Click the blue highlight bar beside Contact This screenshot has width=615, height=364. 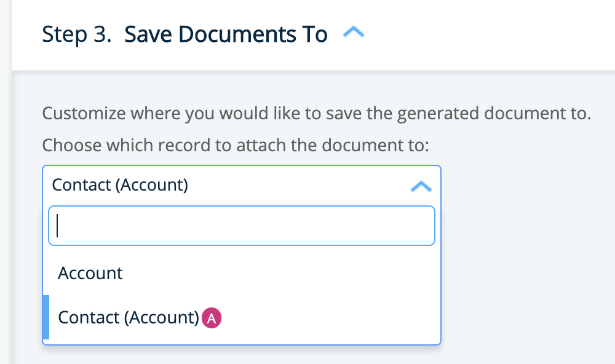[x=46, y=317]
